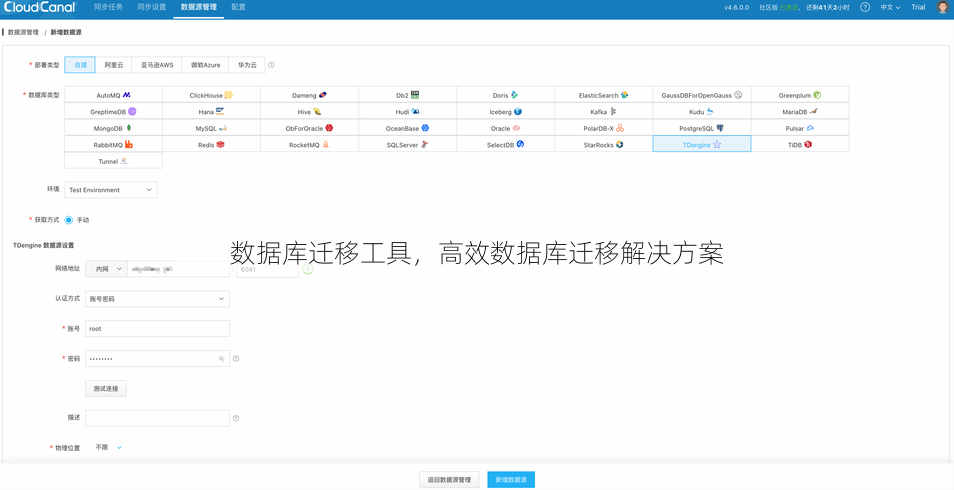Select Hana database type
954x490 pixels.
click(211, 111)
